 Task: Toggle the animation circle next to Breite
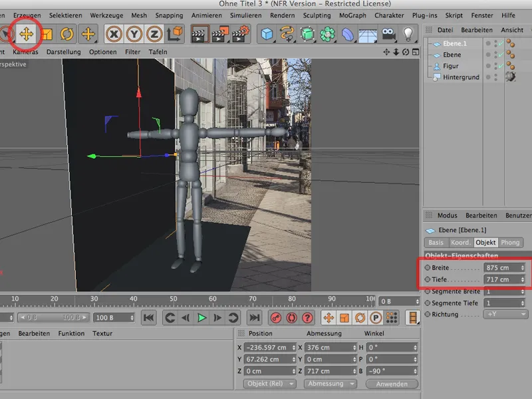click(x=428, y=268)
